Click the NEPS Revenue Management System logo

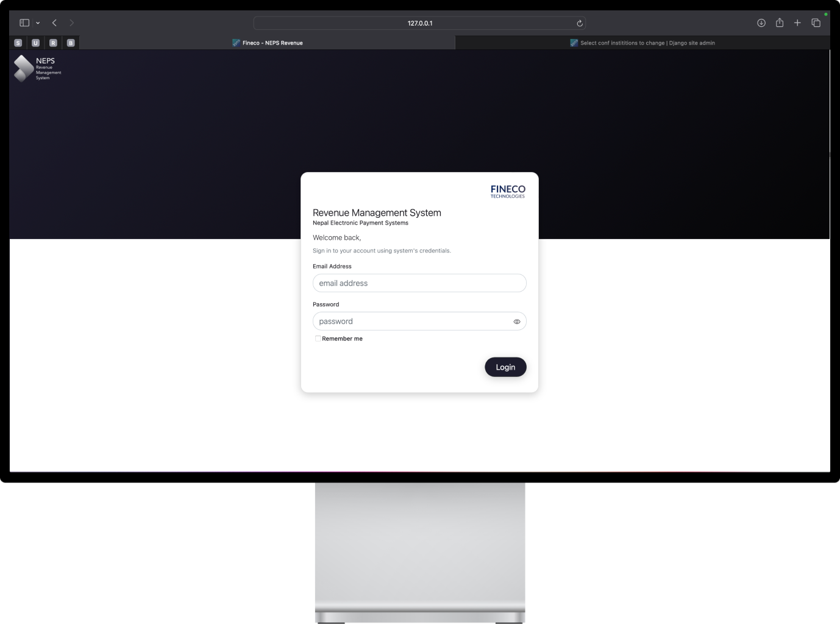pyautogui.click(x=37, y=68)
